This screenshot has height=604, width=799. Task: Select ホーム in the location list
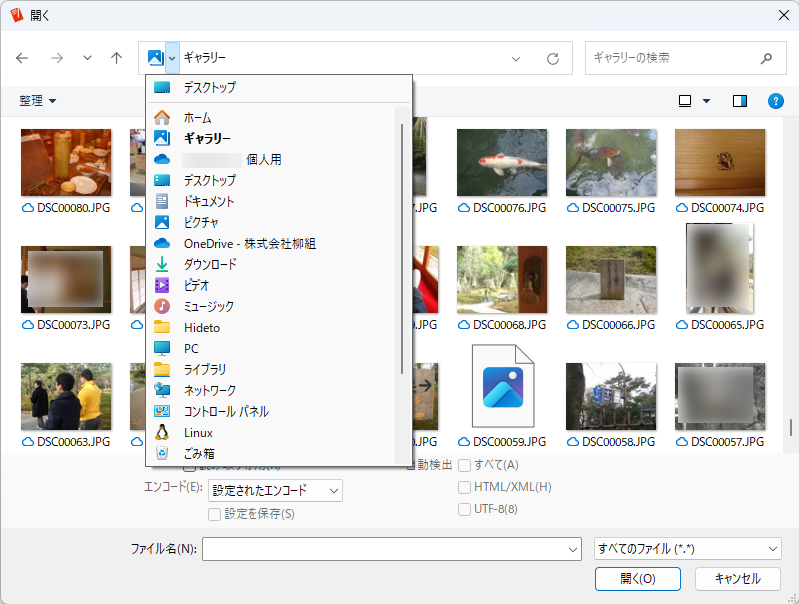[x=271, y=118]
